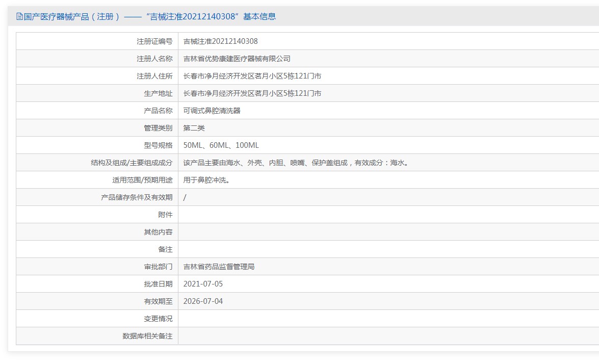Image resolution: width=599 pixels, height=364 pixels.
Task: Select the spec value 50ML、60ML、100ML
Action: point(221,145)
